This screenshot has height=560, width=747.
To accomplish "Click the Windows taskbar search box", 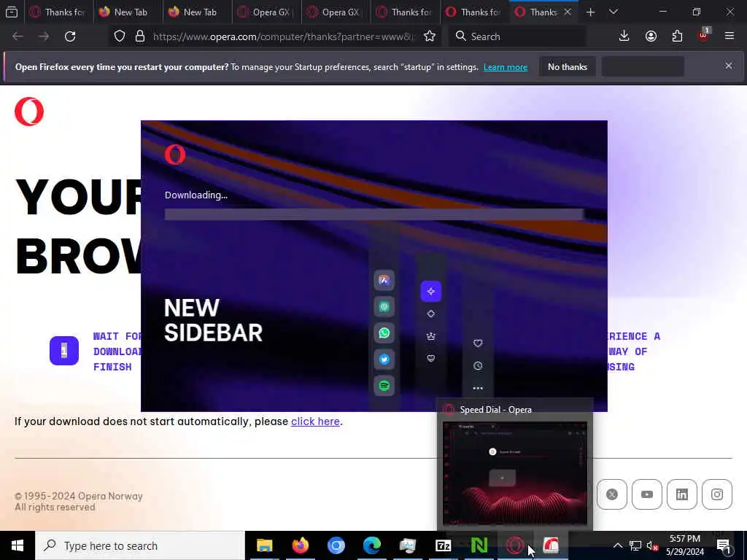I will point(139,545).
